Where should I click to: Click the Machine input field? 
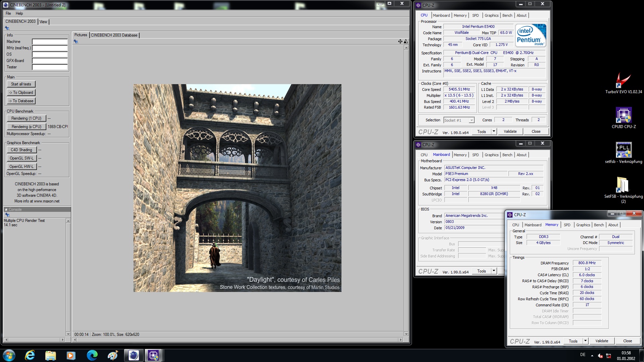click(x=50, y=42)
